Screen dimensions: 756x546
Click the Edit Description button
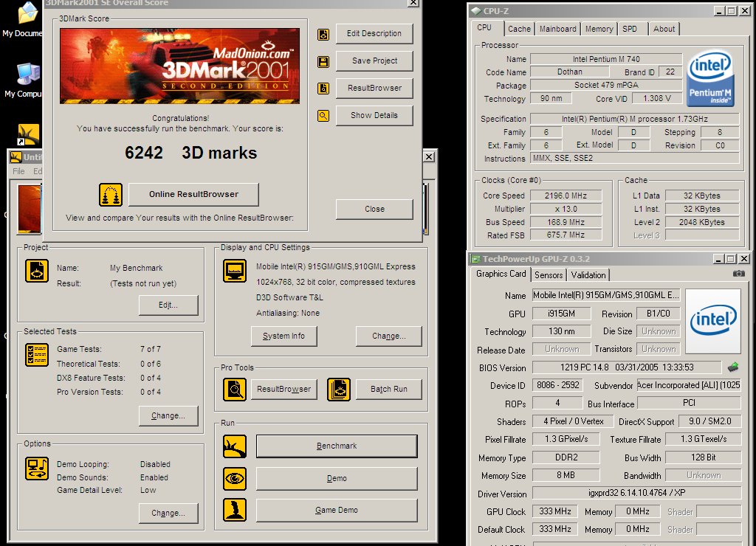point(374,33)
